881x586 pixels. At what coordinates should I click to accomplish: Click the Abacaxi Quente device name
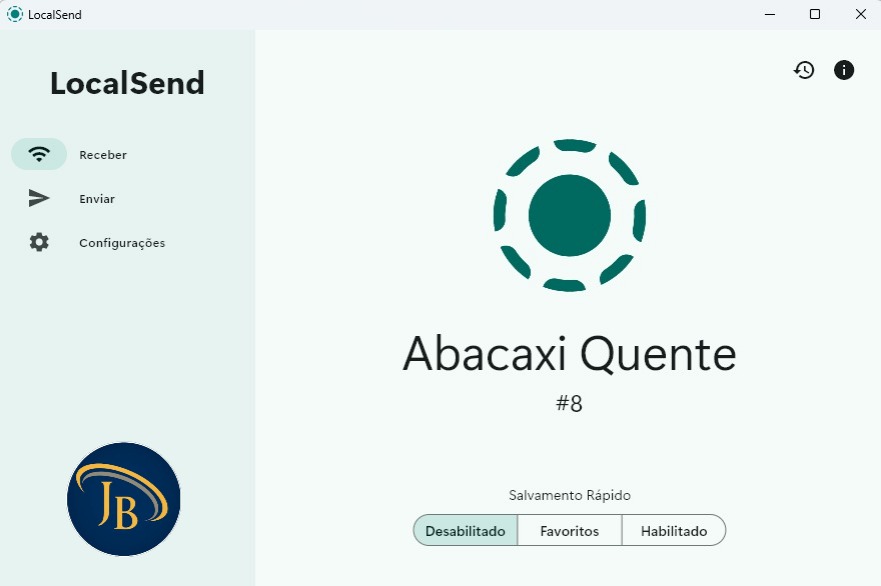pyautogui.click(x=569, y=353)
